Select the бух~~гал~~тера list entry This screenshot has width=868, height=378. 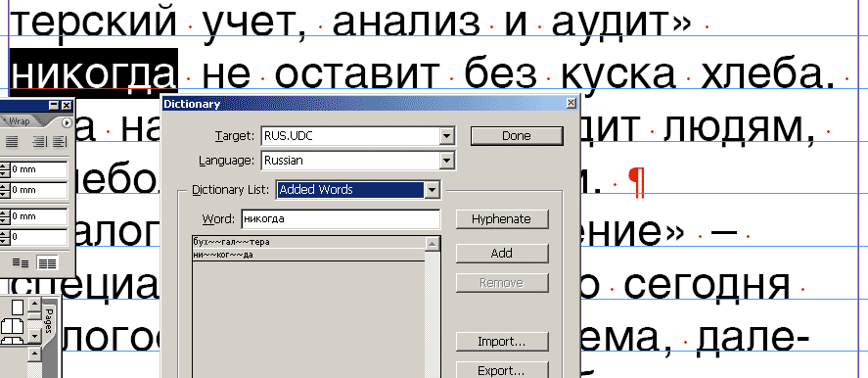(x=308, y=242)
